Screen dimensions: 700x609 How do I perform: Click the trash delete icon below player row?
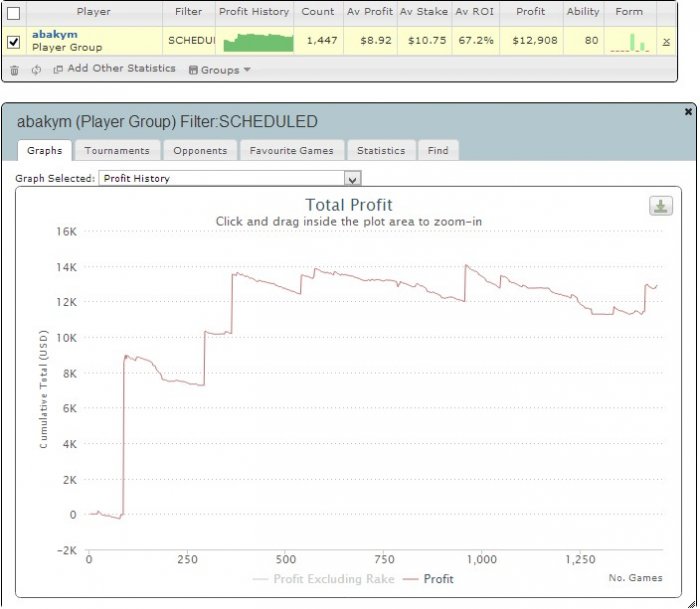tap(14, 70)
